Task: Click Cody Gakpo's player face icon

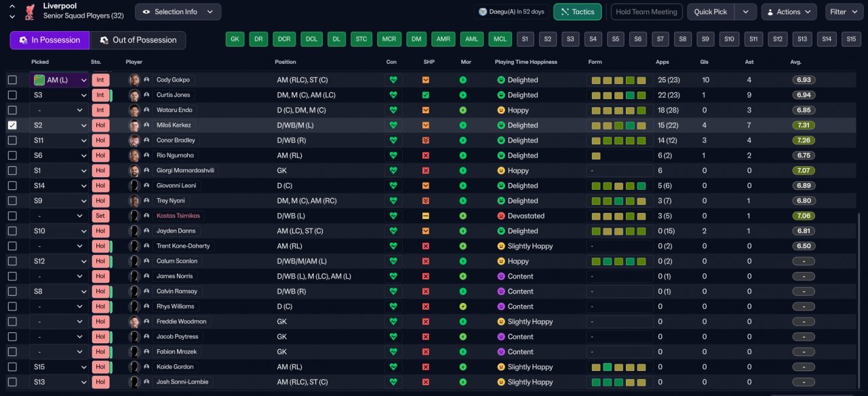Action: pyautogui.click(x=134, y=80)
